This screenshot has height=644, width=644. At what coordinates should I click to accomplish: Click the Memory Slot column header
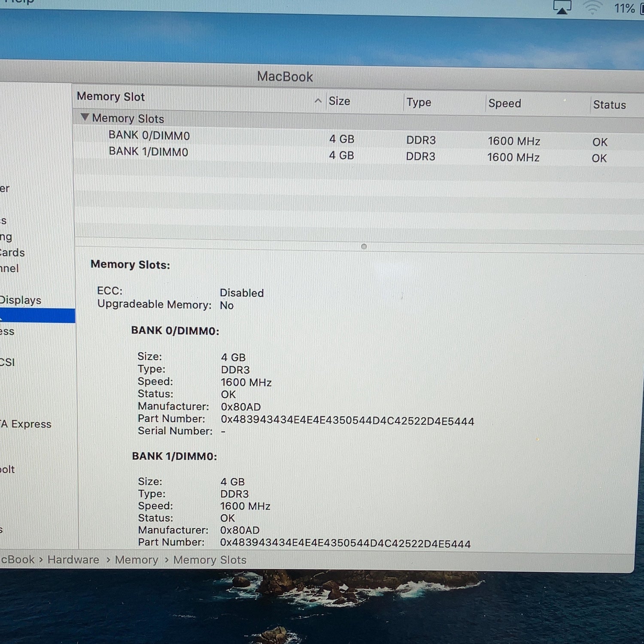pos(111,97)
